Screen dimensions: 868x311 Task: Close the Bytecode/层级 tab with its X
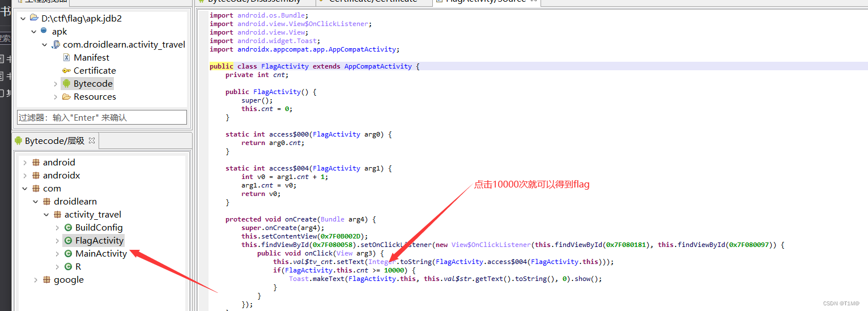92,140
